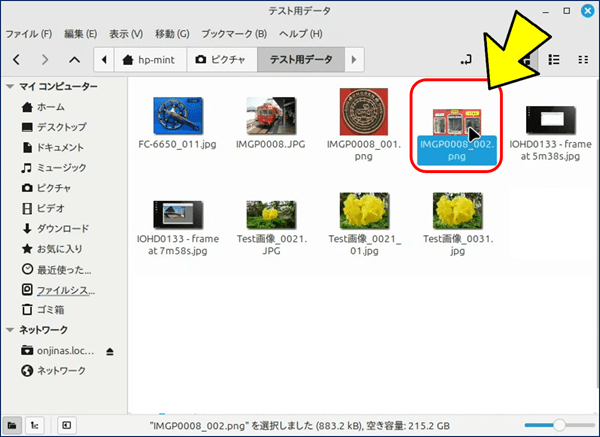Show the places sidebar view
600x437 pixels.
coord(12,425)
